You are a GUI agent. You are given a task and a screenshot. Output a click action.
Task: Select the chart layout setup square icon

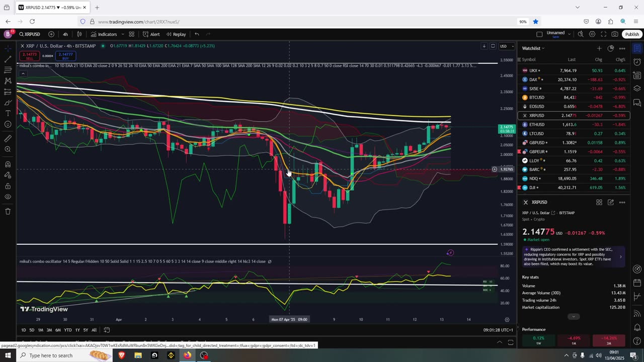[539, 34]
